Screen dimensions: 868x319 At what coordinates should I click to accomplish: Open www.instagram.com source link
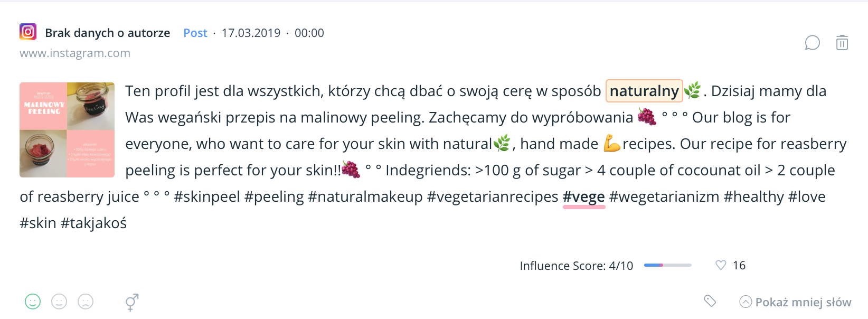click(75, 53)
